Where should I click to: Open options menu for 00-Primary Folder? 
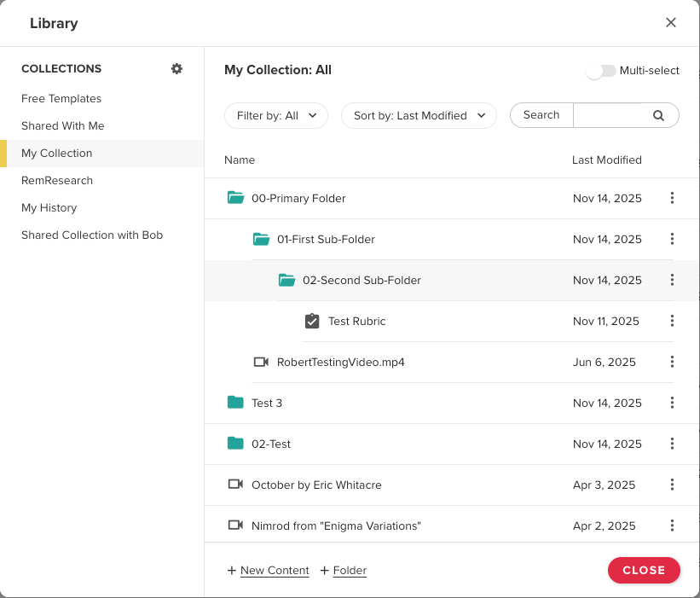tap(672, 198)
